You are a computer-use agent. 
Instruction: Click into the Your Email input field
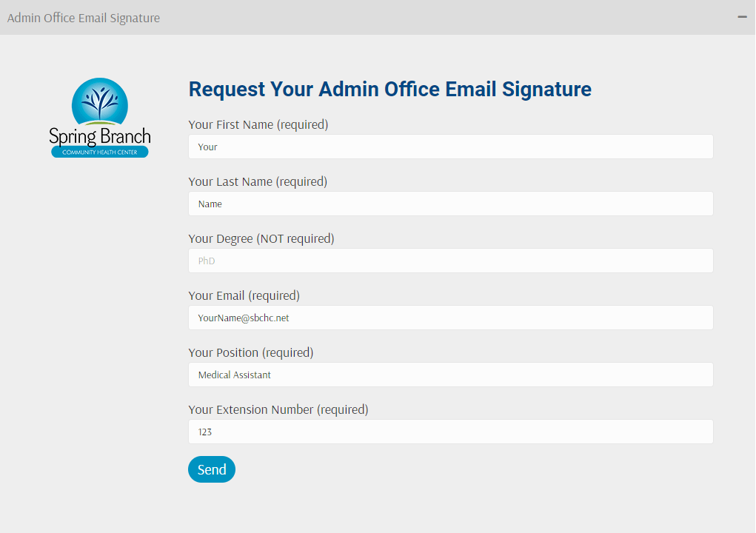[450, 318]
